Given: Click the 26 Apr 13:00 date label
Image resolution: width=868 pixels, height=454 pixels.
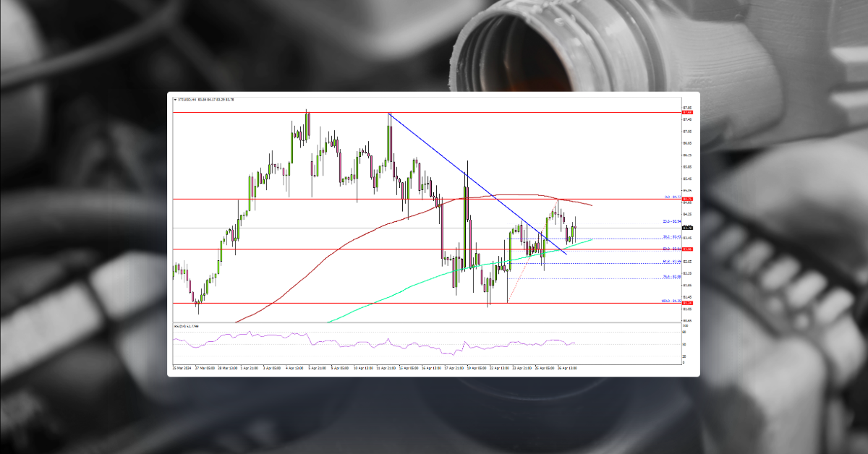Looking at the screenshot, I should [569, 367].
